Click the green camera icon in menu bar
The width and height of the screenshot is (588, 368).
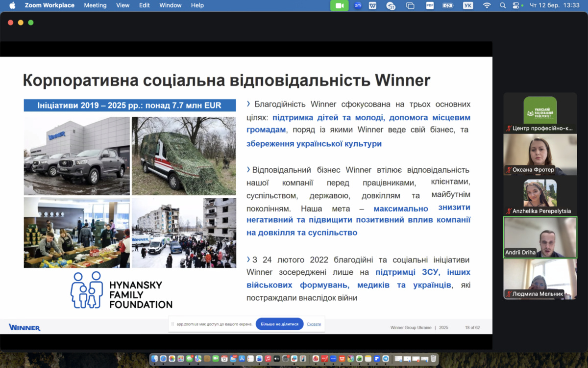pyautogui.click(x=339, y=5)
